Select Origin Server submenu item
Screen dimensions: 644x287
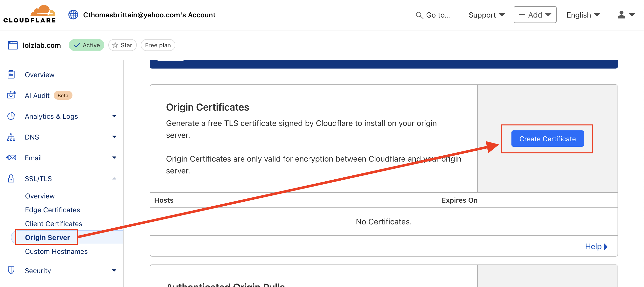(47, 238)
